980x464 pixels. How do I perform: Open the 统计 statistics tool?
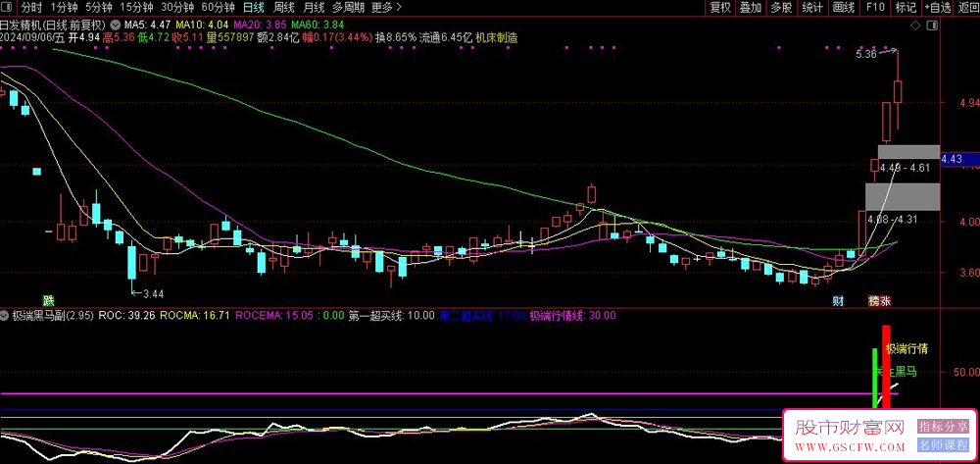click(x=811, y=8)
